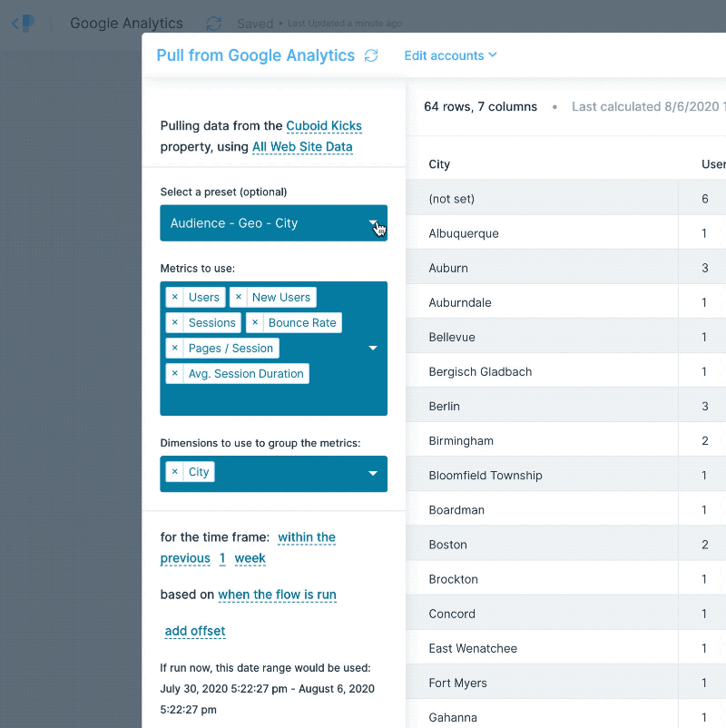Select the Auburn row
Screen dimensions: 726x728
click(565, 268)
